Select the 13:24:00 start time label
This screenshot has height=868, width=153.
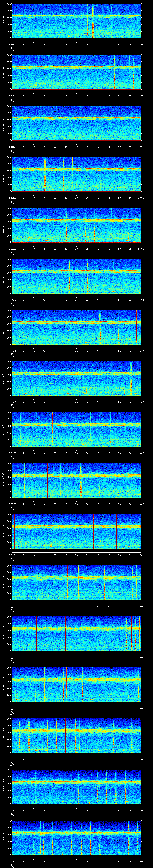(x=12, y=453)
